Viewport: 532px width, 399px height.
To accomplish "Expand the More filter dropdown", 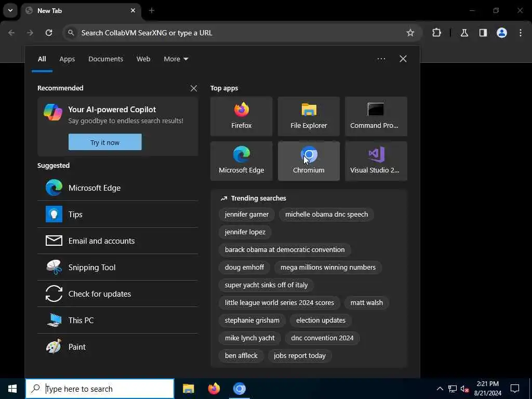I will [176, 59].
